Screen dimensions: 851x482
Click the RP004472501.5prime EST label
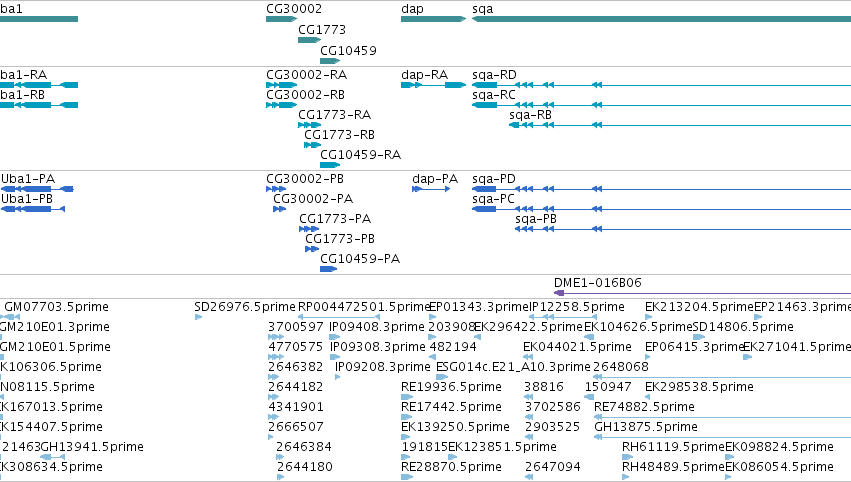tap(364, 307)
